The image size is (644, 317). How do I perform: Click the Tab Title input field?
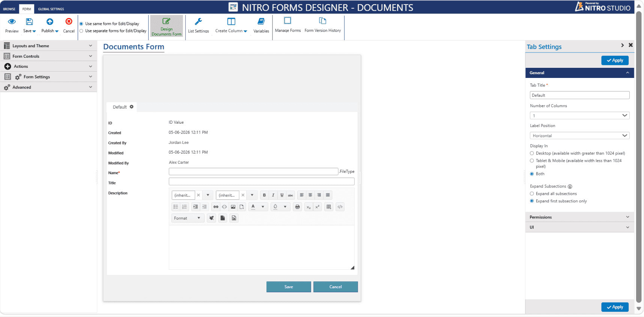pyautogui.click(x=579, y=95)
